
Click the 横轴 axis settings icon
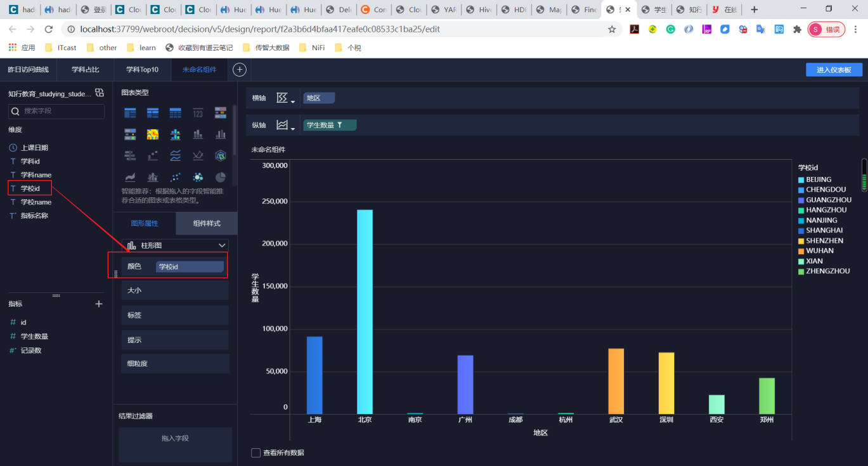282,98
